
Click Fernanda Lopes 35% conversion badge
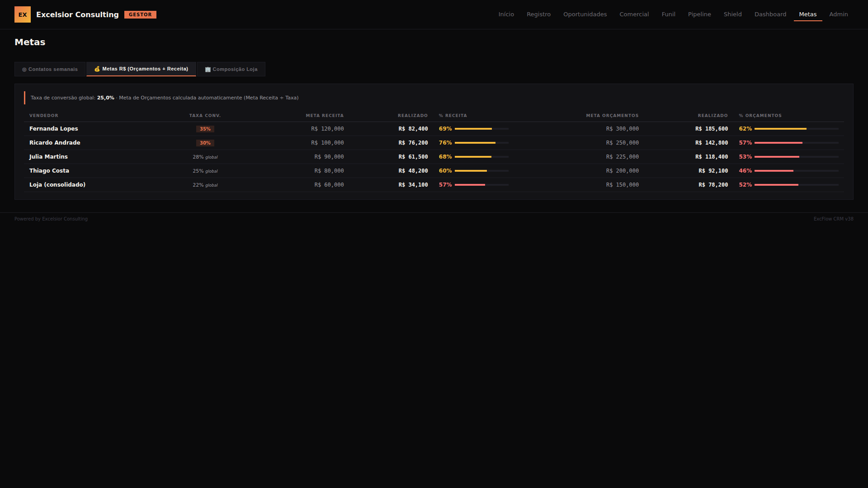point(205,129)
